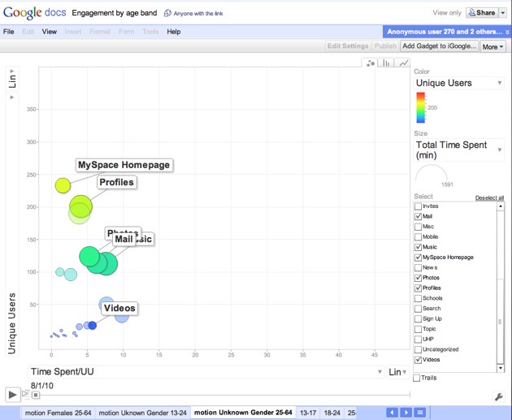
Task: Uncheck the Profiles checkbox
Action: click(x=418, y=288)
